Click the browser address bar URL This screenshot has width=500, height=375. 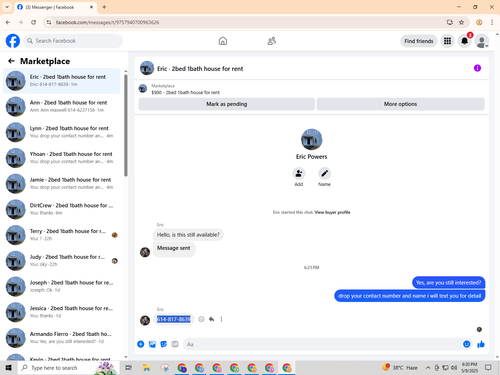click(x=107, y=22)
